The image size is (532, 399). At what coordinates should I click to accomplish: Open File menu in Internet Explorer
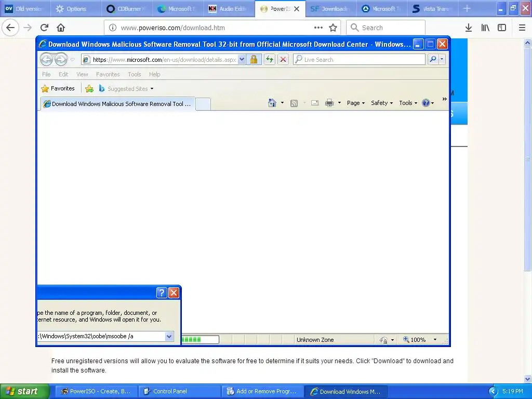[46, 74]
